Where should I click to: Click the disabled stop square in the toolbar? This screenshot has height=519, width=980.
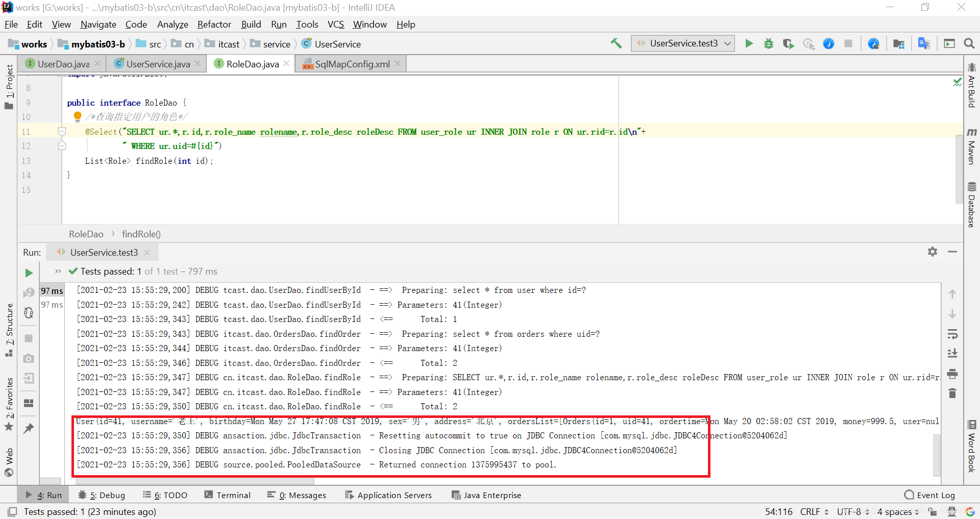(848, 44)
